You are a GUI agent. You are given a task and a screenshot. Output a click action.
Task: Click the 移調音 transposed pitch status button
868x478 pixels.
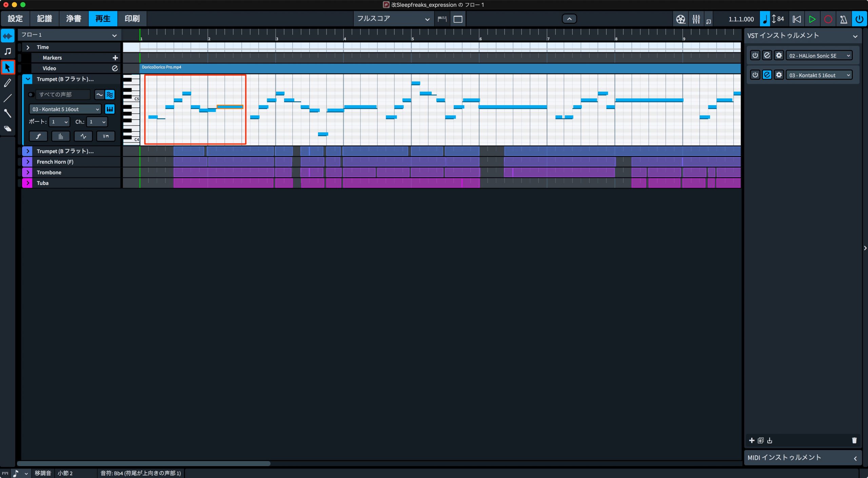[43, 473]
